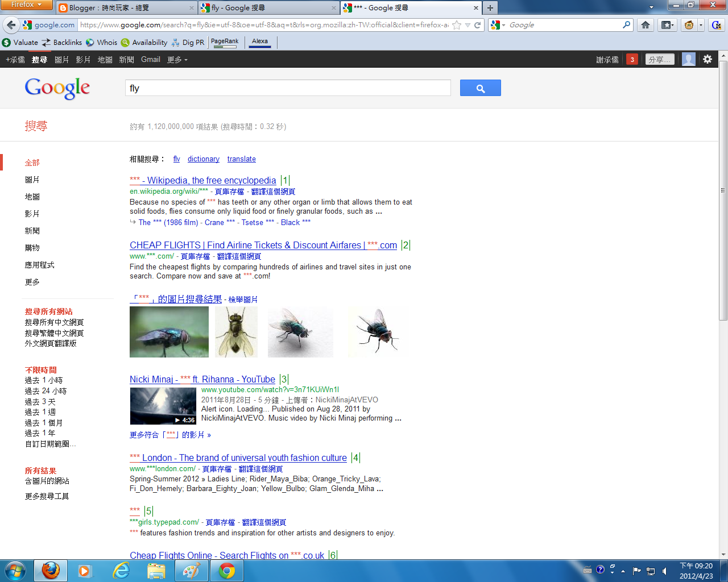Click the URL address bar
The image size is (728, 582).
coord(264,25)
